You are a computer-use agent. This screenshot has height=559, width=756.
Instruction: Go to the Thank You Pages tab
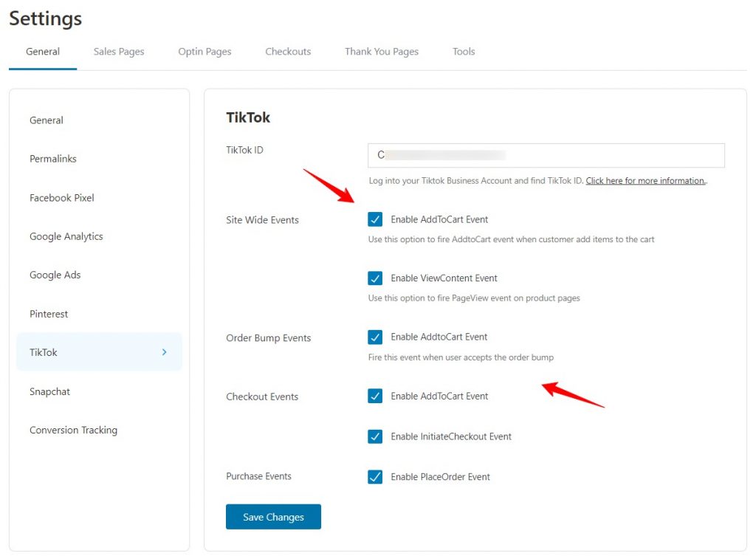[382, 52]
